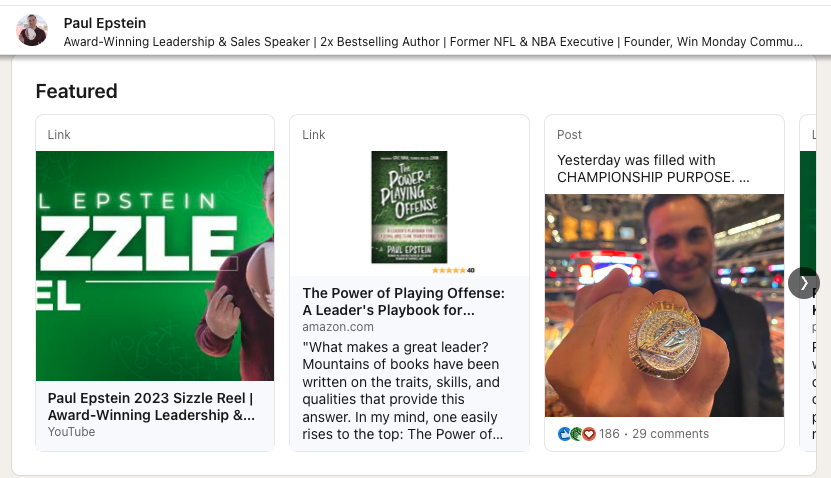
Task: Click the "What makes a great leader?" description
Action: pos(402,391)
